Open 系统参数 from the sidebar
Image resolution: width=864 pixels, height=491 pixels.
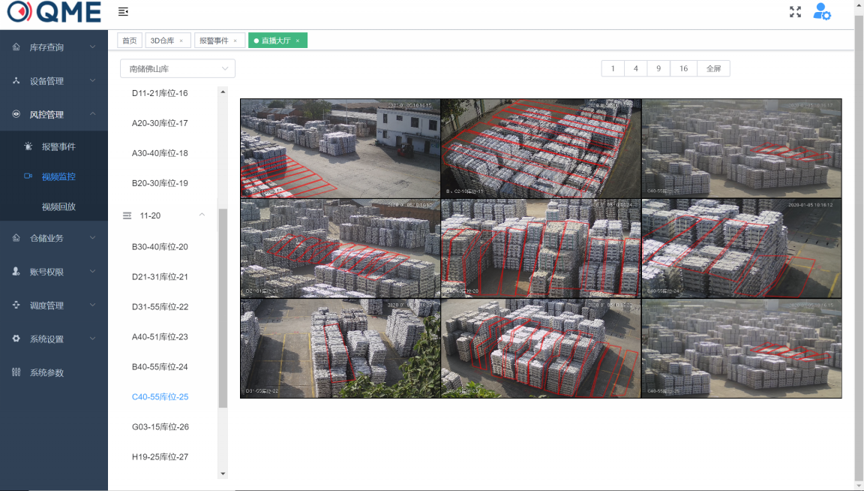pos(46,373)
